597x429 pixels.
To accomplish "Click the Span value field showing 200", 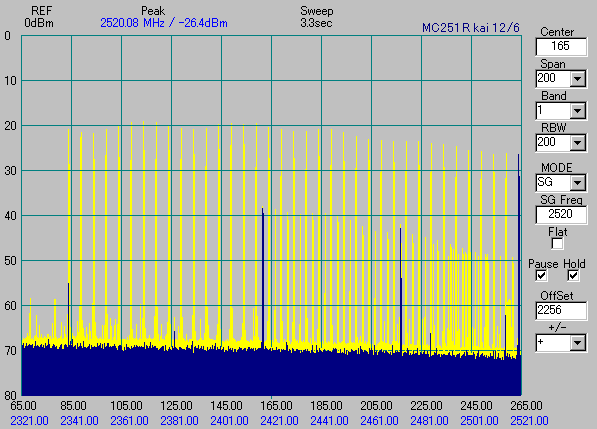I will pos(553,79).
